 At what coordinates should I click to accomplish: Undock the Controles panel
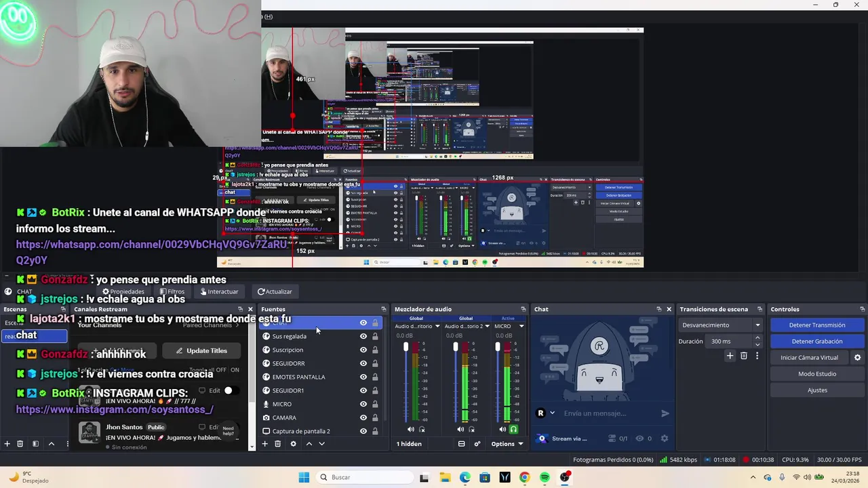point(862,309)
